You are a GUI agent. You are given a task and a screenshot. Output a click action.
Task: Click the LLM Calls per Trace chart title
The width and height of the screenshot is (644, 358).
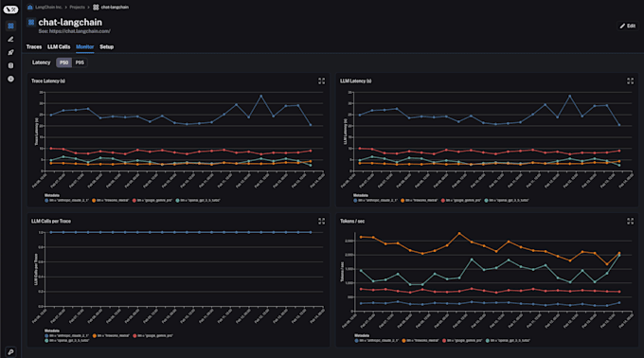pyautogui.click(x=51, y=221)
